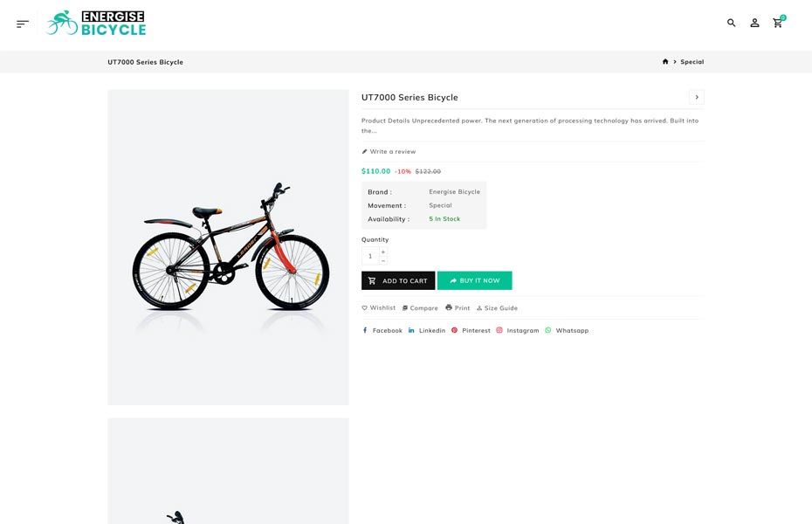The width and height of the screenshot is (812, 524).
Task: Select the Special breadcrumb link
Action: [692, 62]
